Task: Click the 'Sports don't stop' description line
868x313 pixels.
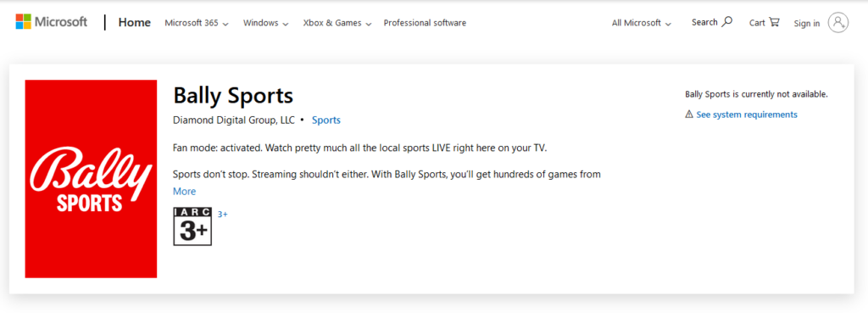Action: [387, 175]
